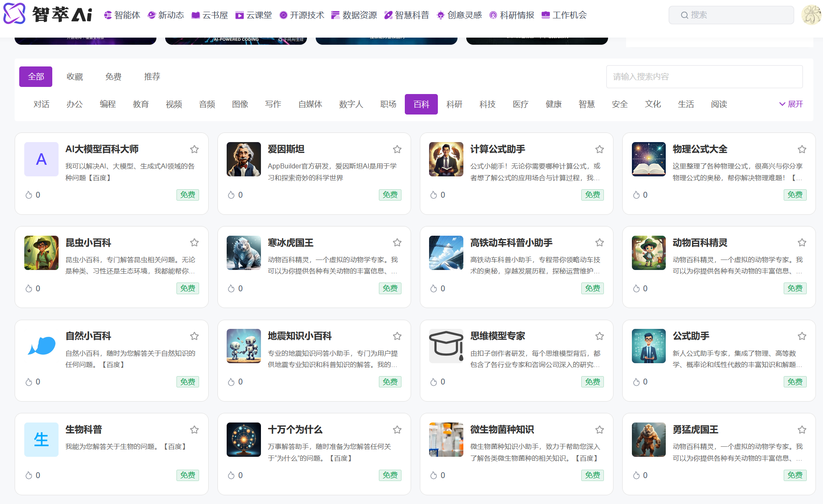Screen dimensions: 823x504
Task: Click the flame icon on 物理公式大全
Action: pos(636,195)
